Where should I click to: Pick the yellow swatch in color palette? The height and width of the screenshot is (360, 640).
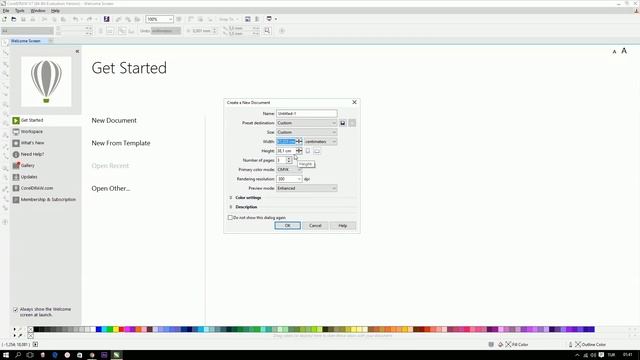(x=116, y=329)
